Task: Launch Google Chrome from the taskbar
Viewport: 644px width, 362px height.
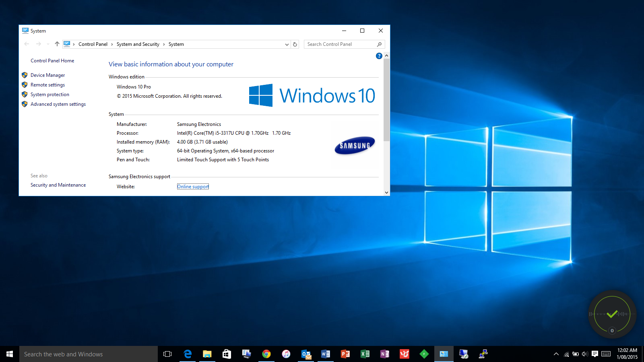Action: [x=266, y=354]
